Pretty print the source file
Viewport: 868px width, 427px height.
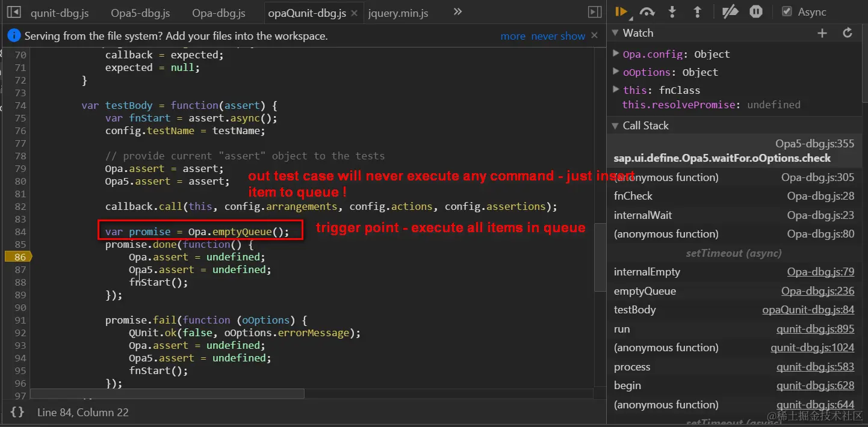coord(17,413)
